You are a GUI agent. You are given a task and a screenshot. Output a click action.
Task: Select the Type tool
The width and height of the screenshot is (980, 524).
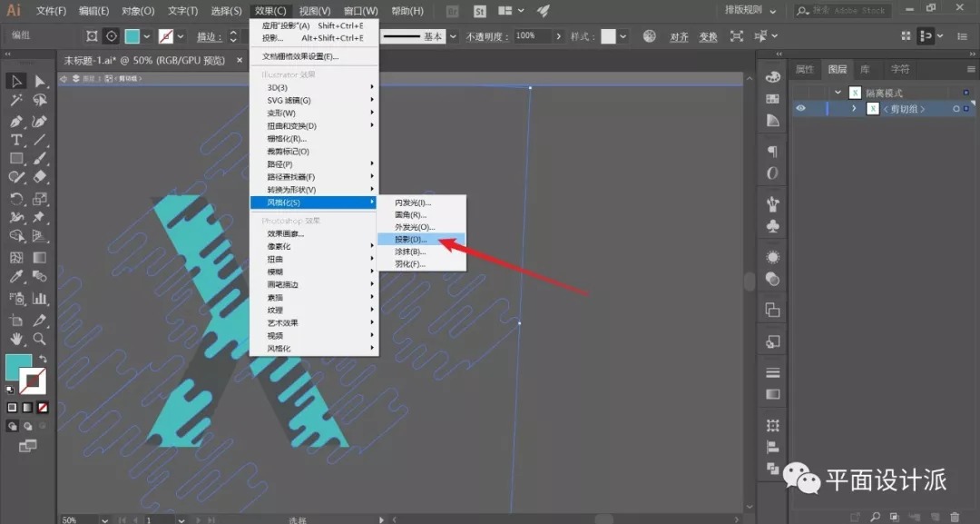coord(16,140)
